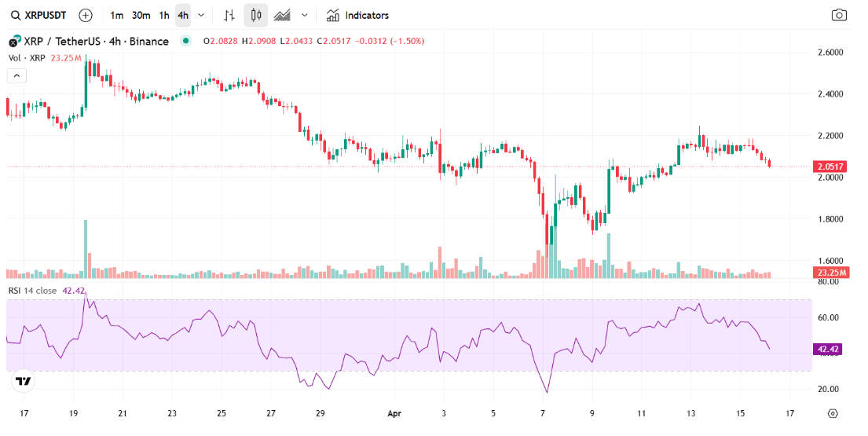The height and width of the screenshot is (436, 868).
Task: Expand the chart style dropdown arrow
Action: pyautogui.click(x=305, y=16)
